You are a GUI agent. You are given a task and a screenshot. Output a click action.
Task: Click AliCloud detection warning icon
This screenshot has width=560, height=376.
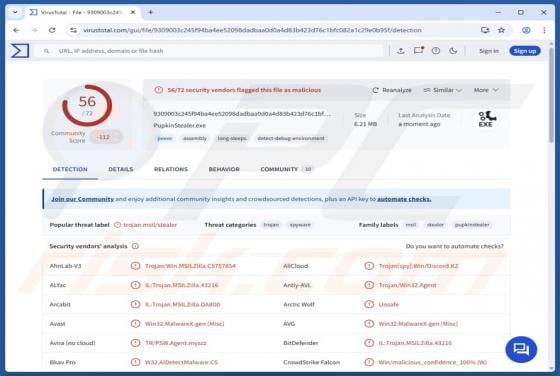coord(369,266)
